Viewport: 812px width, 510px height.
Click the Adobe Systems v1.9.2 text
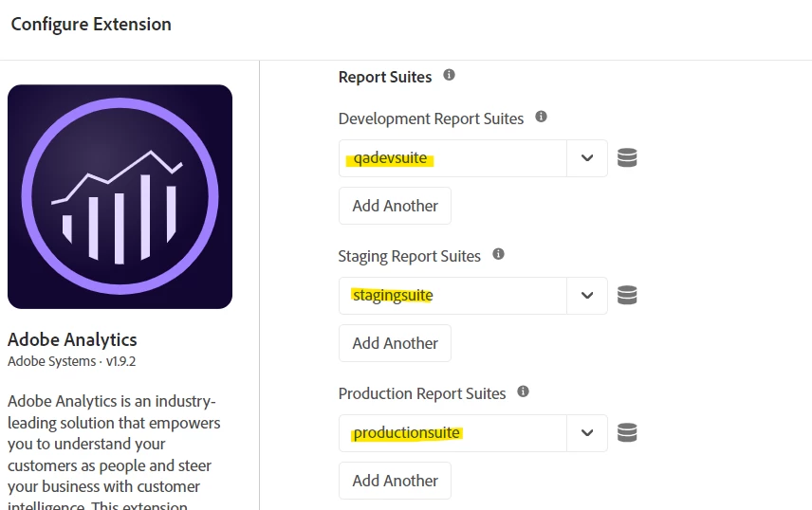tap(65, 361)
